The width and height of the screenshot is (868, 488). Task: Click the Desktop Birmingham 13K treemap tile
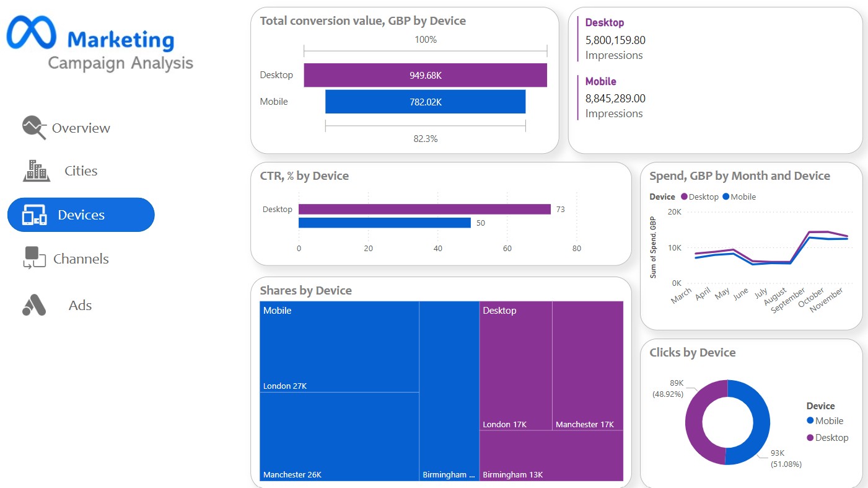pyautogui.click(x=551, y=456)
